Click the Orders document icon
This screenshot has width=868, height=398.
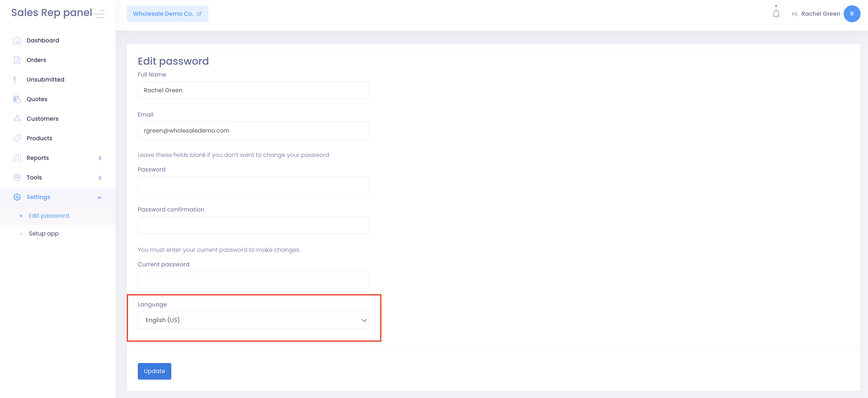(x=17, y=60)
